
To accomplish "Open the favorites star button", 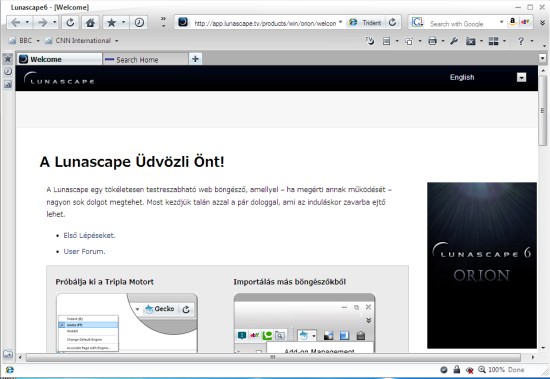I will (111, 23).
